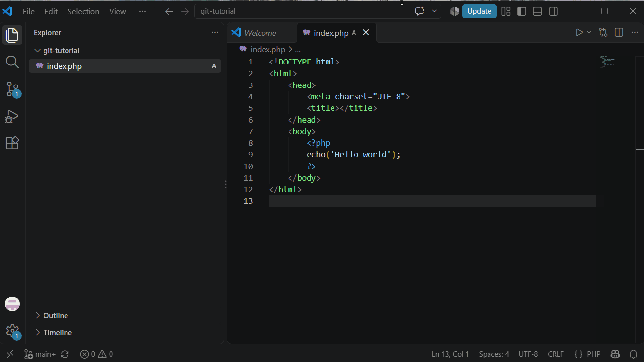Open the Selection menu
Image resolution: width=644 pixels, height=362 pixels.
click(x=83, y=11)
